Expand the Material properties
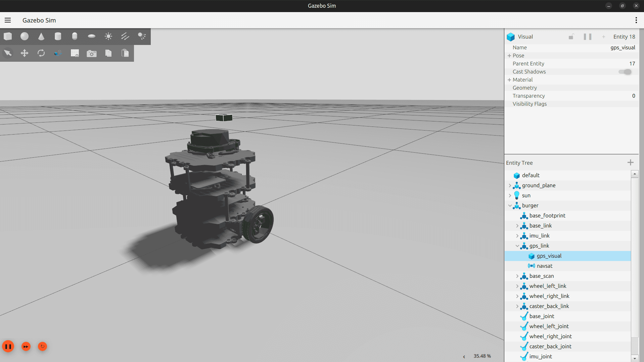The image size is (644, 362). tap(509, 80)
